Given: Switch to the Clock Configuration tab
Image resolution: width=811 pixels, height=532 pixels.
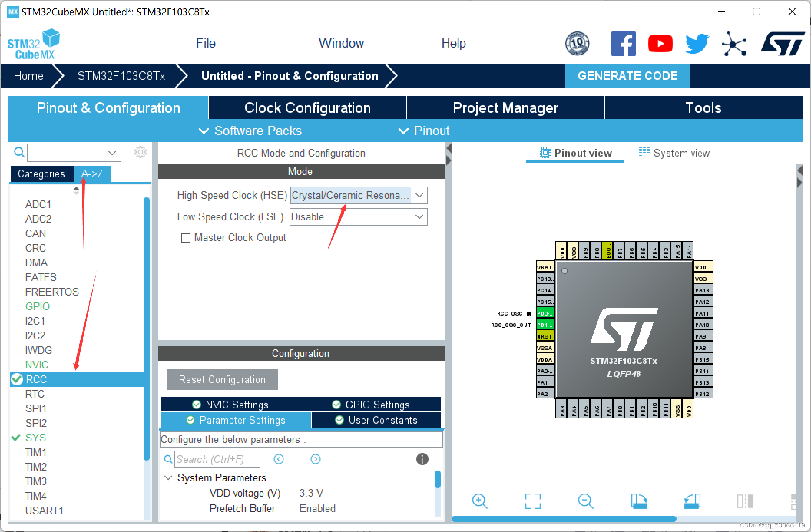Looking at the screenshot, I should 307,107.
